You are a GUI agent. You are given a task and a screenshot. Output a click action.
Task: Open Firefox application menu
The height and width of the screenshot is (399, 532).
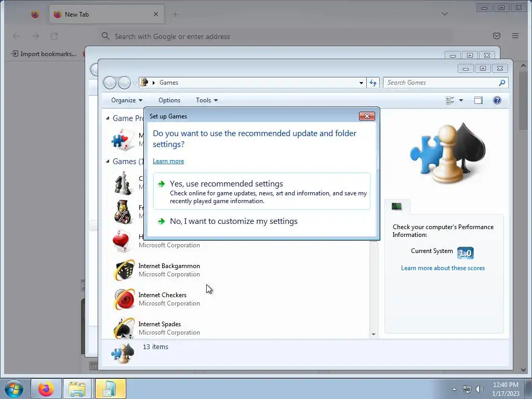pyautogui.click(x=515, y=36)
